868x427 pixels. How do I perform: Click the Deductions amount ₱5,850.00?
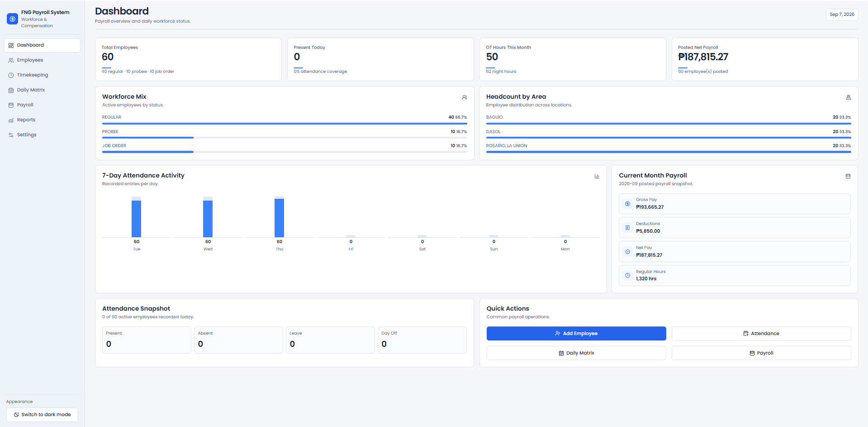pos(648,231)
